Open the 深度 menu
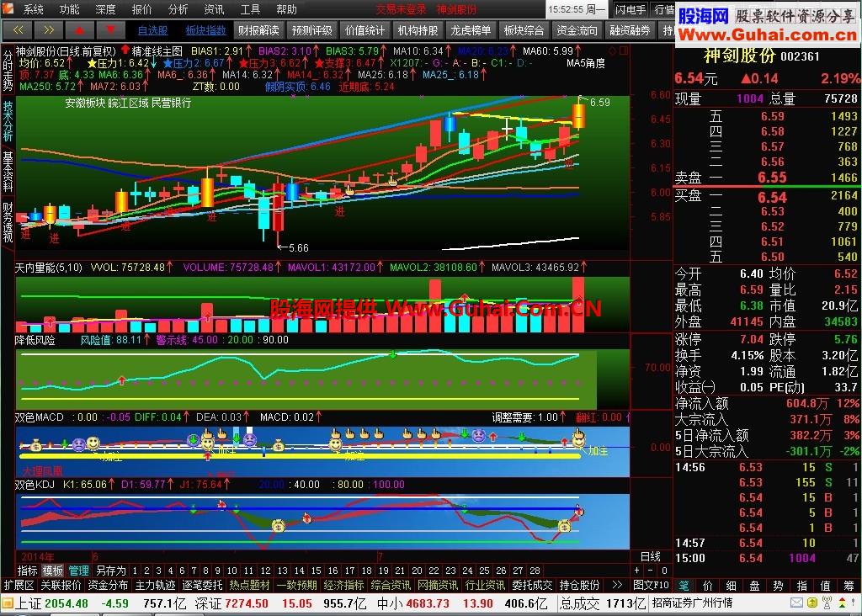The image size is (862, 616). [x=105, y=8]
